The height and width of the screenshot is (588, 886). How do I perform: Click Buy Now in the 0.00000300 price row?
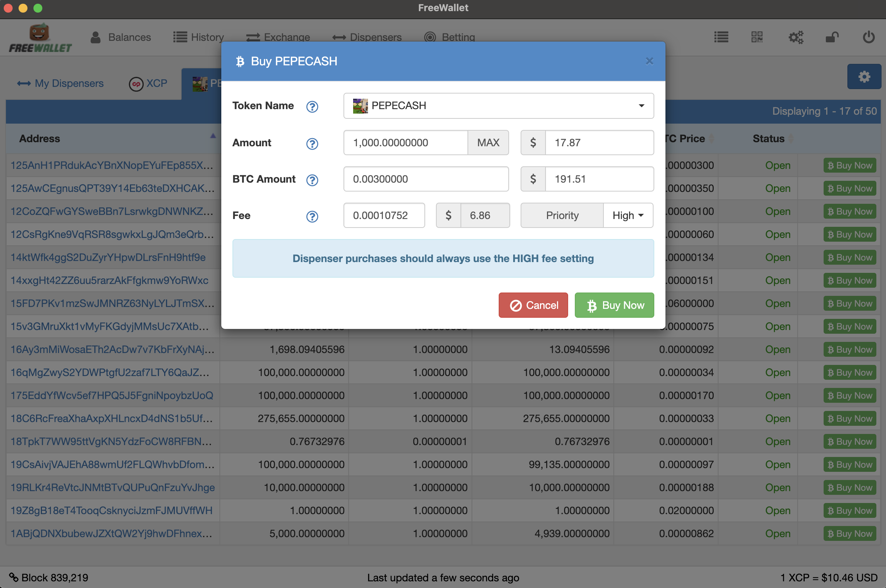(850, 166)
